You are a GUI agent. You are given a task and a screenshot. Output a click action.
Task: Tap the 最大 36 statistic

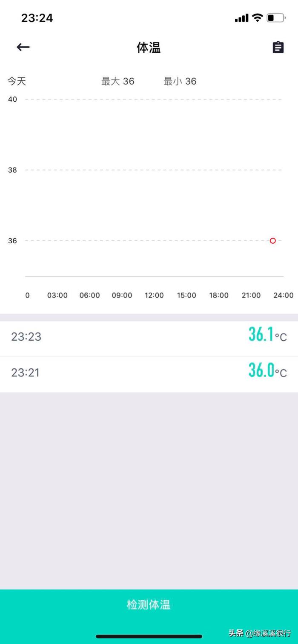point(117,81)
